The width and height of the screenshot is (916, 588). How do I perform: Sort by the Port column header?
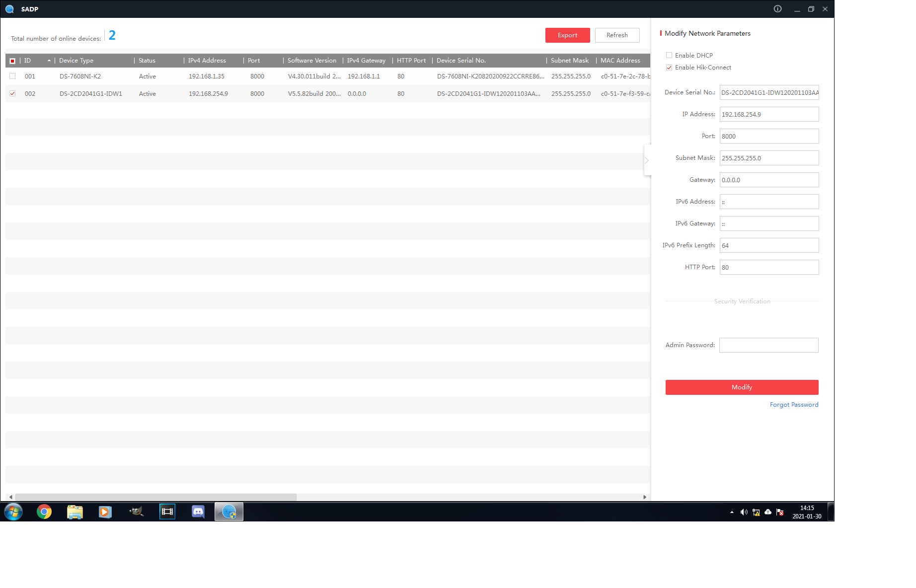coord(254,61)
